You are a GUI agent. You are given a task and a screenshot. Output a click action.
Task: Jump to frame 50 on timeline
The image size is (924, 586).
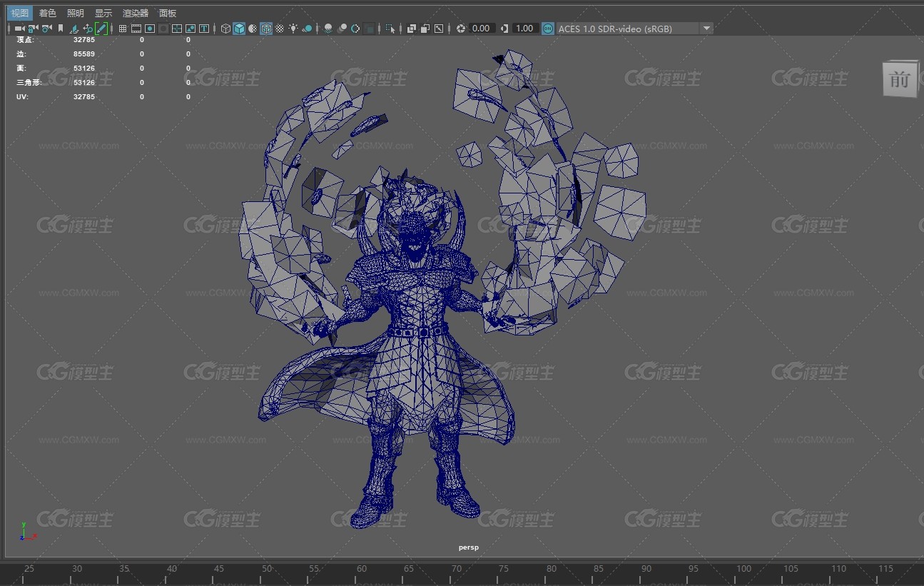tap(267, 569)
